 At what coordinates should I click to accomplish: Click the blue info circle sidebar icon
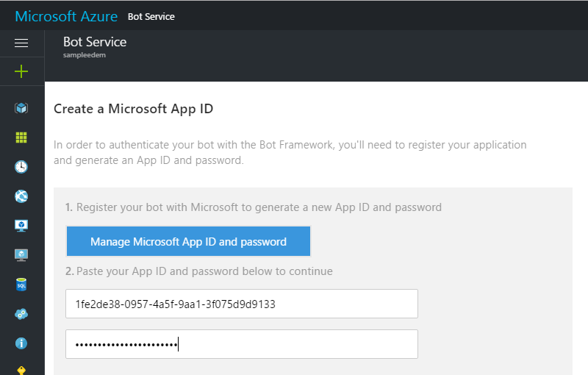click(21, 343)
